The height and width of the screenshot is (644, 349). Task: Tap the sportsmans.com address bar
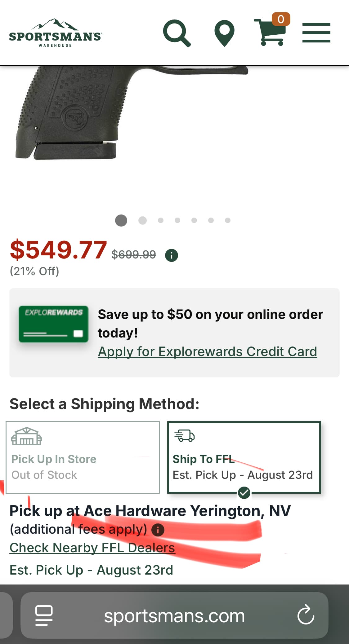pyautogui.click(x=174, y=616)
